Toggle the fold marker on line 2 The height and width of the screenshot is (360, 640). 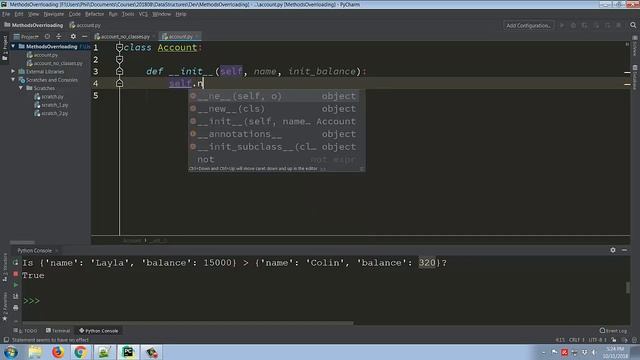[119, 60]
